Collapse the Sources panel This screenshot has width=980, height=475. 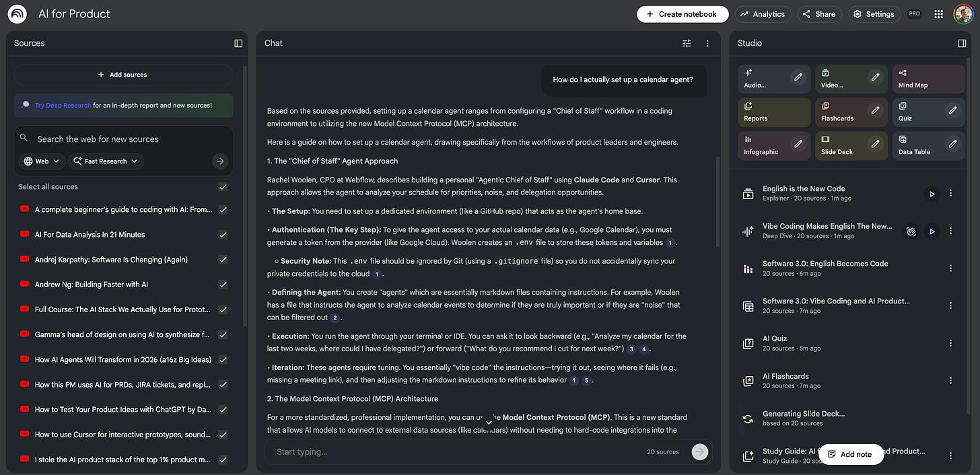pos(238,42)
